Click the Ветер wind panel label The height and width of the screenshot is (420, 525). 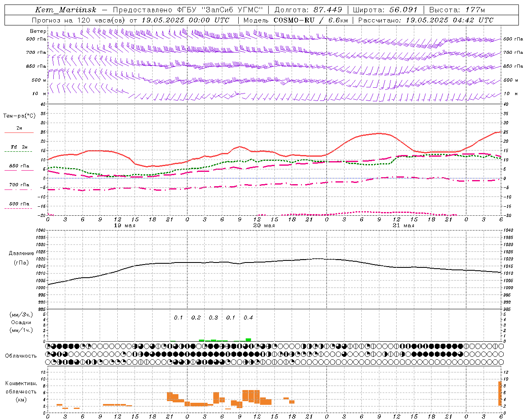click(38, 31)
